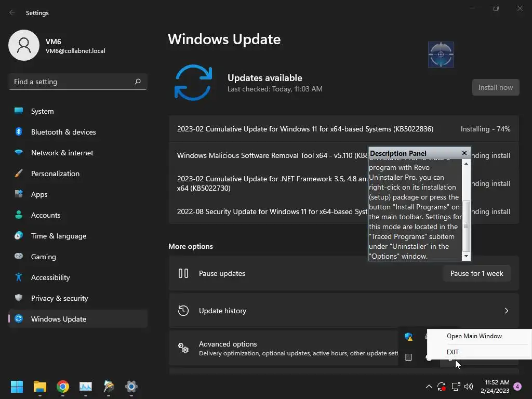532x399 pixels.
Task: Click Description Panel scroll down arrow
Action: pyautogui.click(x=466, y=256)
